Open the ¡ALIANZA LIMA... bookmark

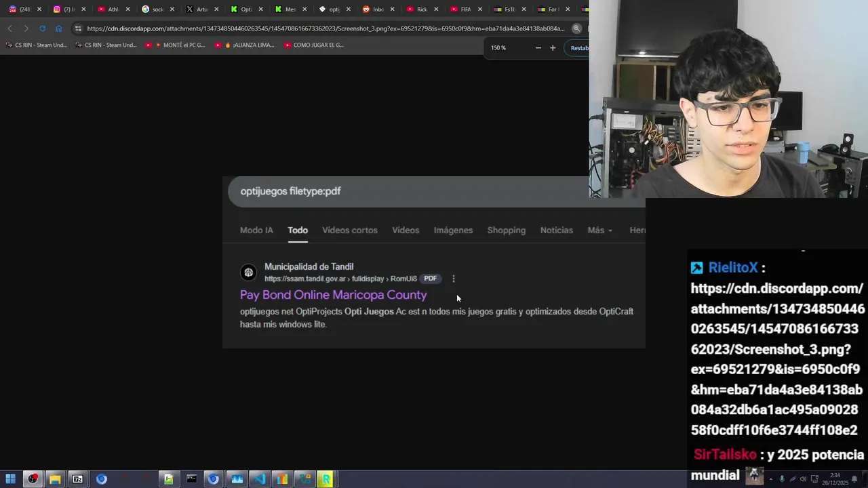click(x=245, y=45)
